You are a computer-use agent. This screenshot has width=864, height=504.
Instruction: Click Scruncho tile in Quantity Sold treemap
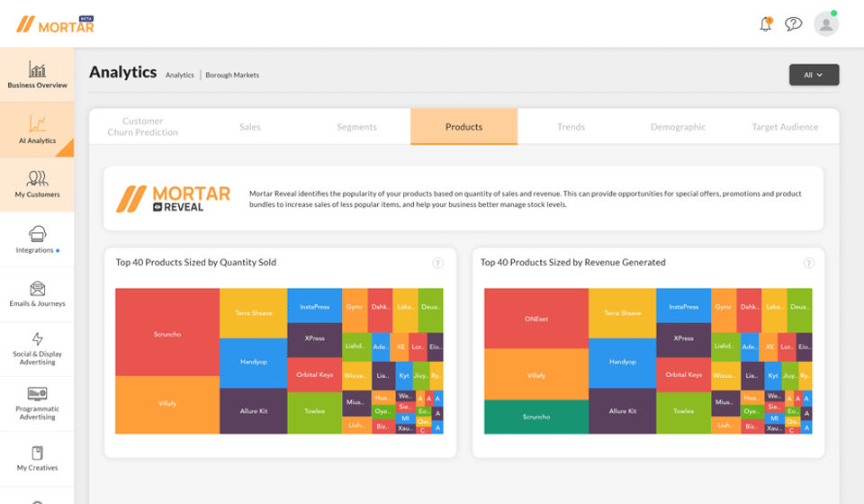tap(167, 332)
